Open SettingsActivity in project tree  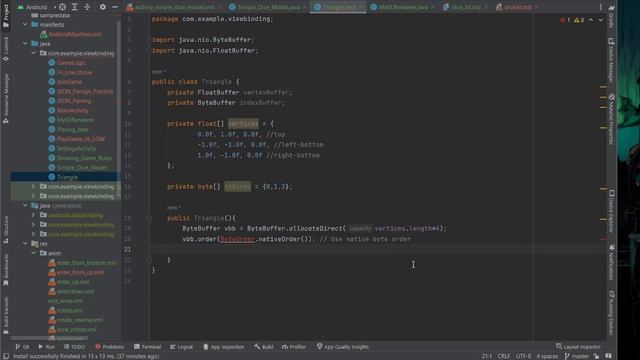tap(76, 149)
